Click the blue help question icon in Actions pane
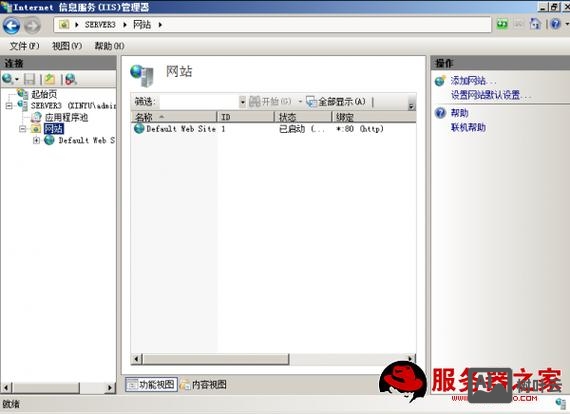This screenshot has height=414, width=570. click(440, 113)
